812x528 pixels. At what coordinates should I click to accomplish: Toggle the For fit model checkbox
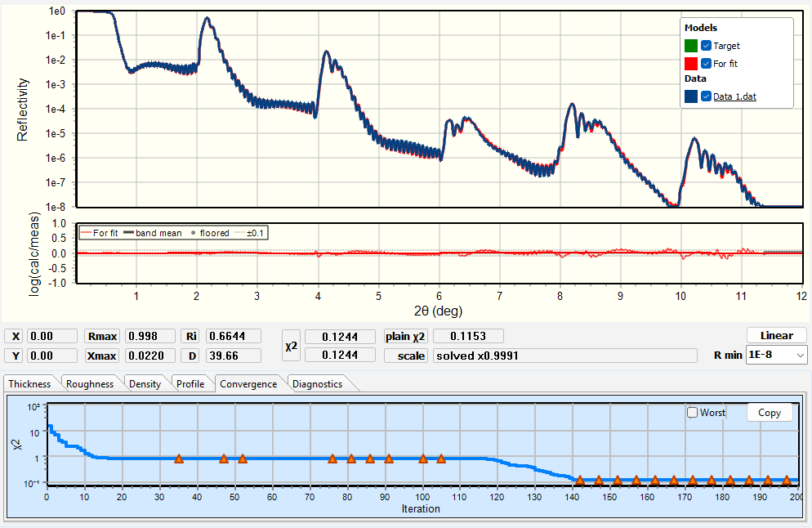[706, 63]
